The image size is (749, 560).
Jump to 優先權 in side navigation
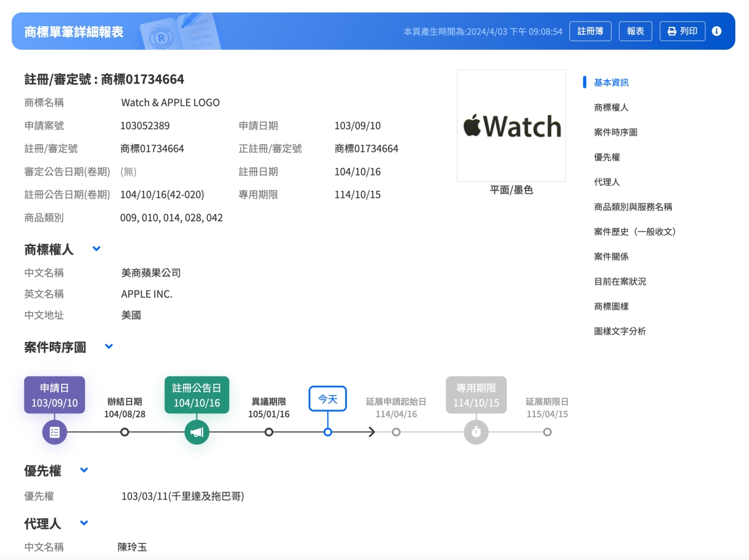607,157
